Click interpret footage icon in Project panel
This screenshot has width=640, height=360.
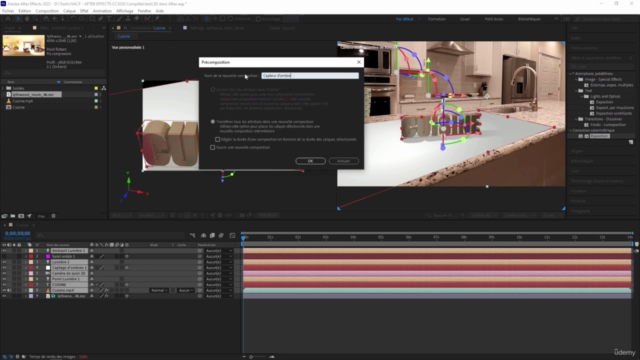[4, 216]
